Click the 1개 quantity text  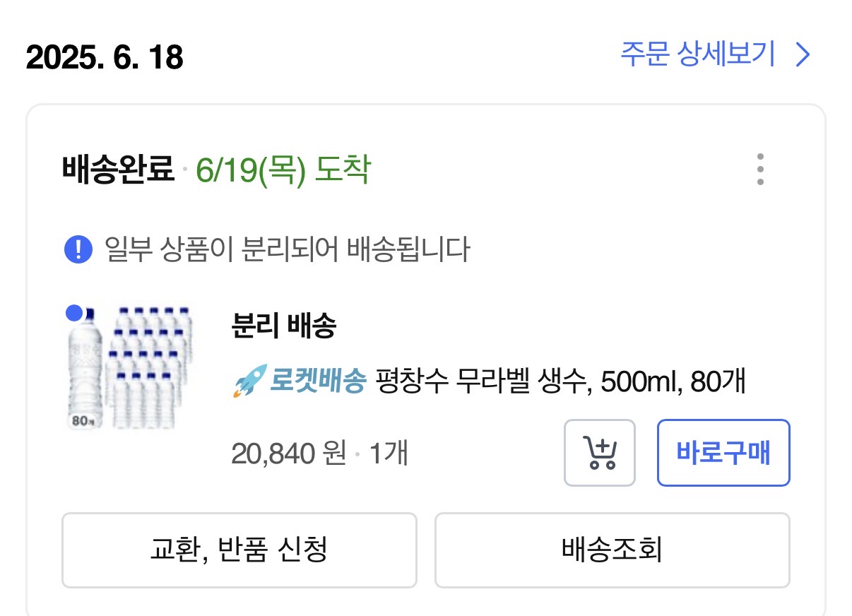pyautogui.click(x=388, y=454)
